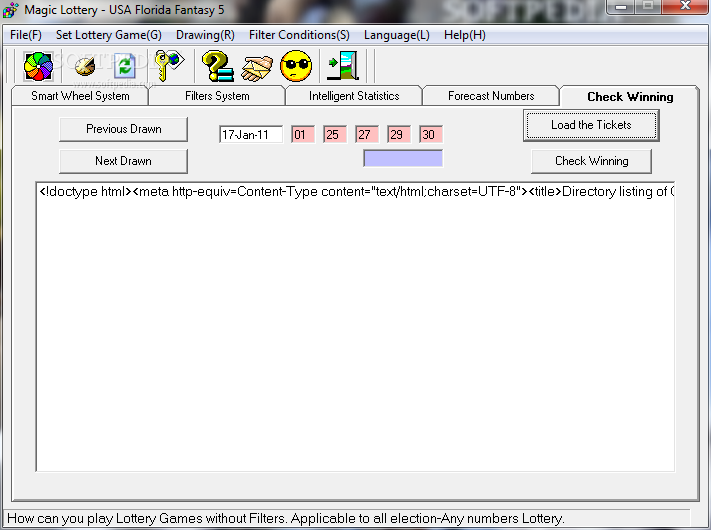The height and width of the screenshot is (530, 711).
Task: Click the 17-Jan-11 date field
Action: (x=251, y=134)
